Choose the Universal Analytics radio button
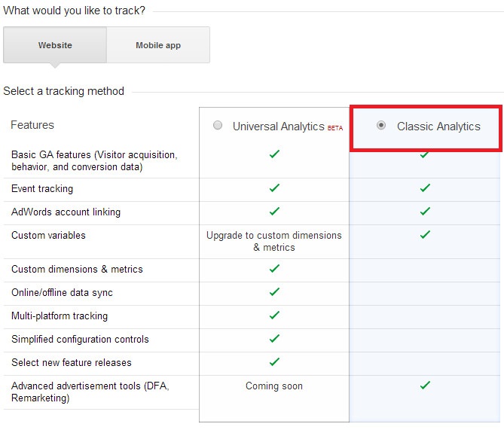 pyautogui.click(x=218, y=125)
